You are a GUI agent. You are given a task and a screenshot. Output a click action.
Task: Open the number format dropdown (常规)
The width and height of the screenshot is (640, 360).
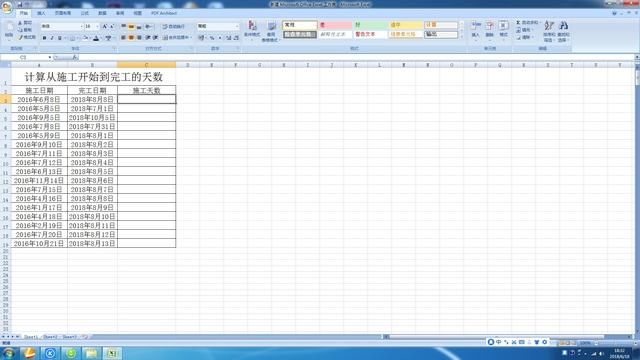pos(237,26)
